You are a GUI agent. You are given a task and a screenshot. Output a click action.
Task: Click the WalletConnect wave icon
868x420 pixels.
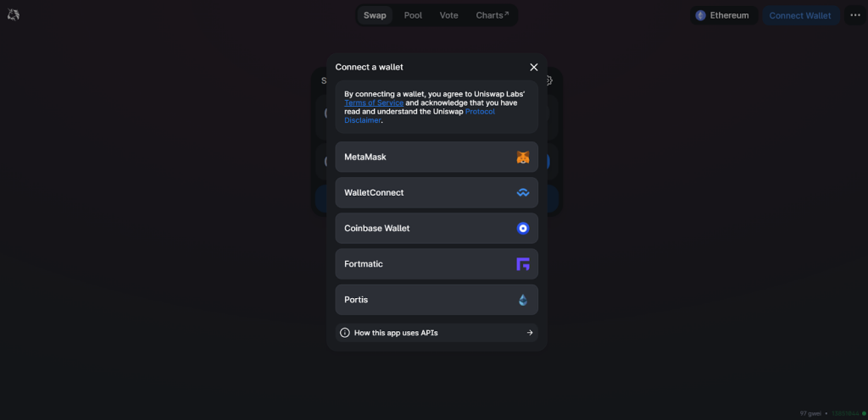523,193
